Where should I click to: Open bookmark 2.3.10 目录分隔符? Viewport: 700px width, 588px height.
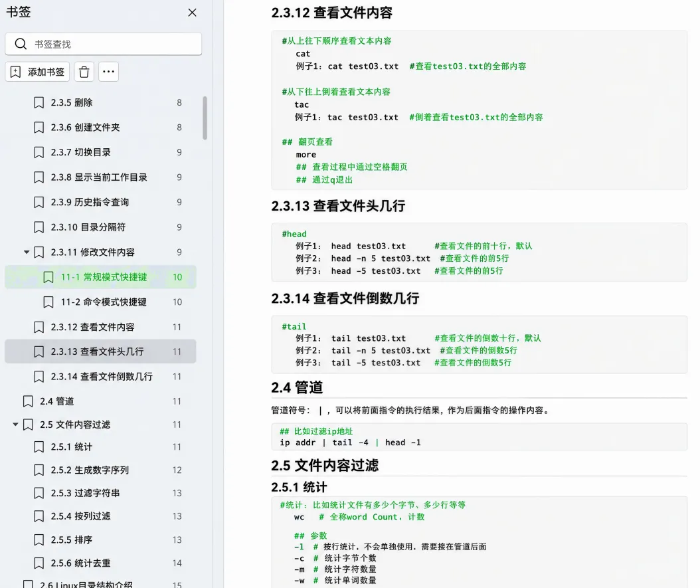click(x=101, y=227)
